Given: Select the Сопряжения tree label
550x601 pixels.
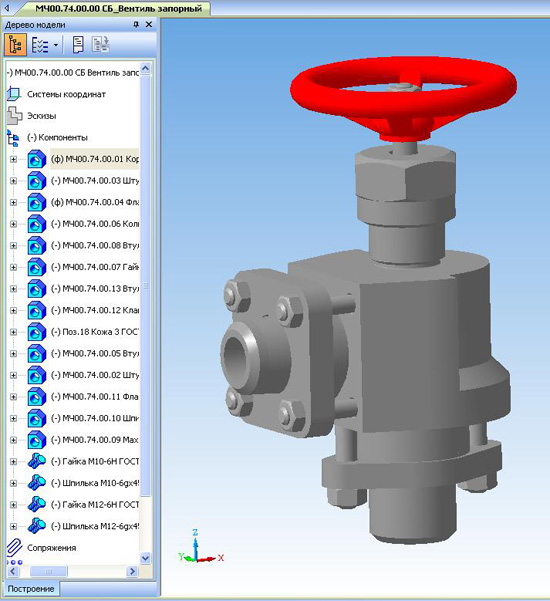Looking at the screenshot, I should (x=51, y=548).
